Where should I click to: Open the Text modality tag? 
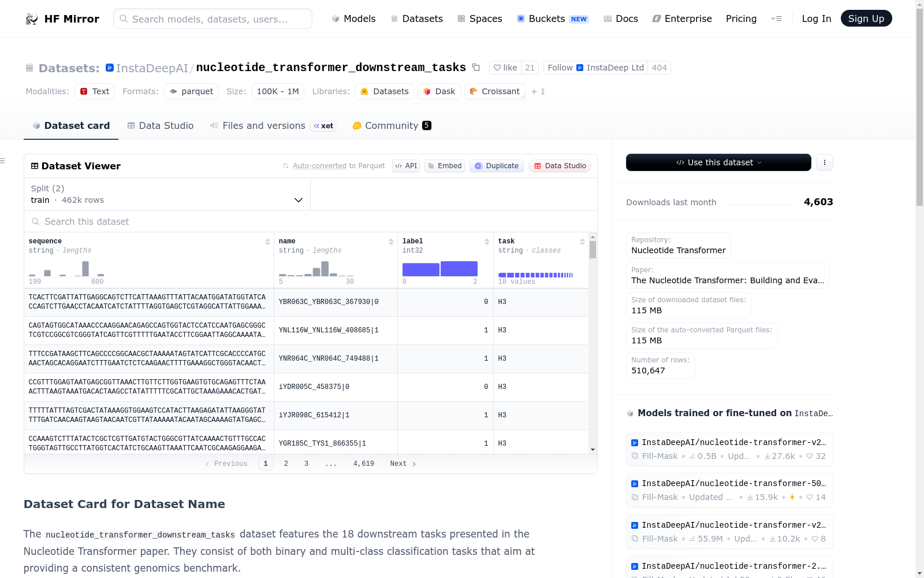pos(95,91)
